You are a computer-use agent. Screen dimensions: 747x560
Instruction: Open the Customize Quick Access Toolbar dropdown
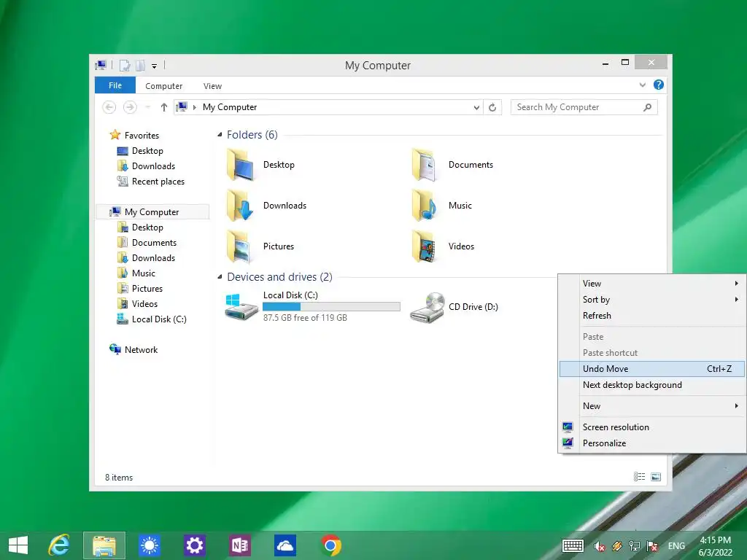click(x=155, y=66)
